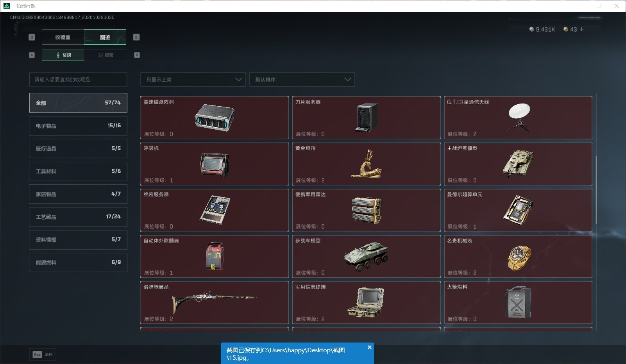626x364 pixels.
Task: Show the 工艺藏品 category
Action: click(x=78, y=217)
